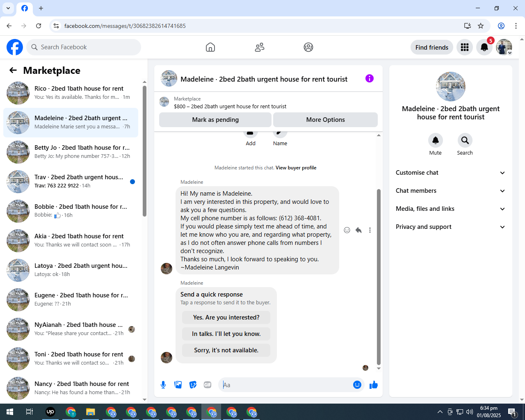Open the Windows action center notifications

512,412
